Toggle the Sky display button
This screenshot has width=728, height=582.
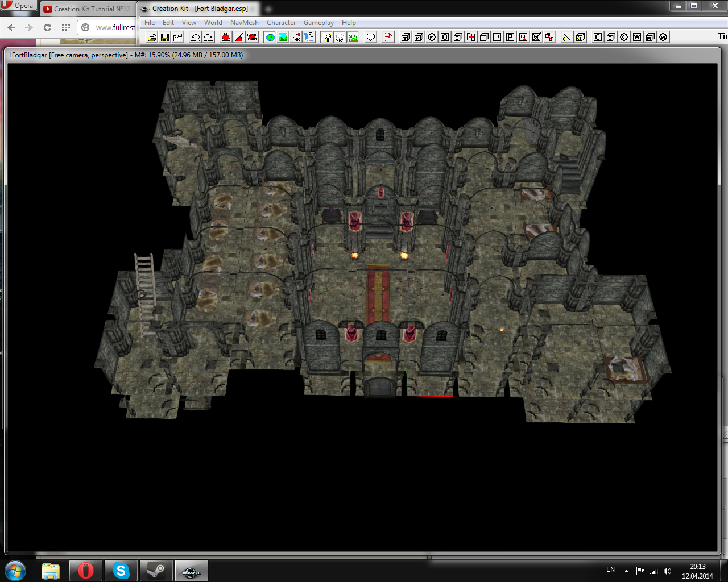coord(340,37)
